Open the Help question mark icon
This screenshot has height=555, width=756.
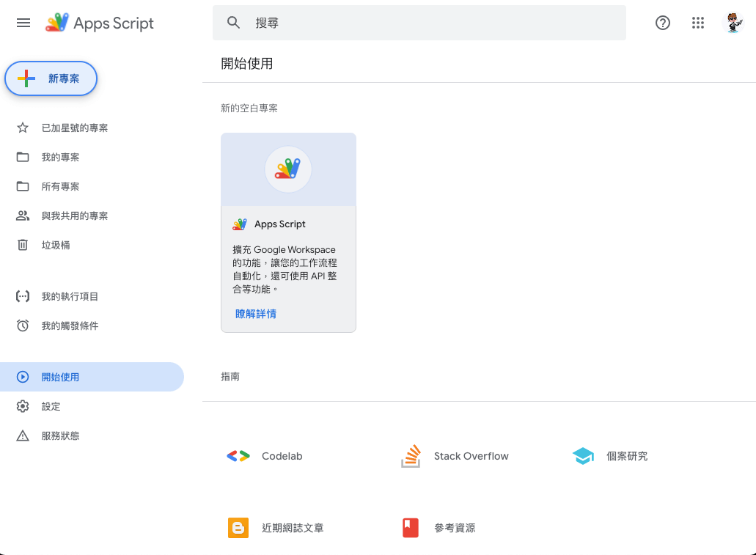(662, 23)
